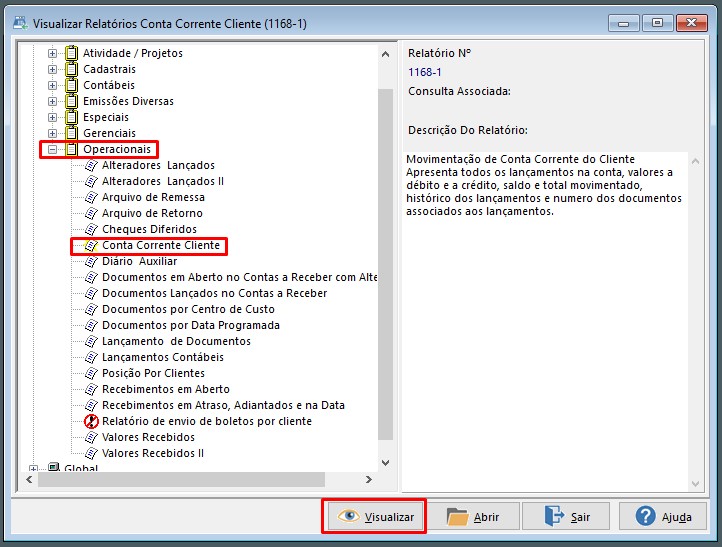Screen dimensions: 722x547
Task: Select Recebimentos em Aberto report
Action: coord(166,389)
